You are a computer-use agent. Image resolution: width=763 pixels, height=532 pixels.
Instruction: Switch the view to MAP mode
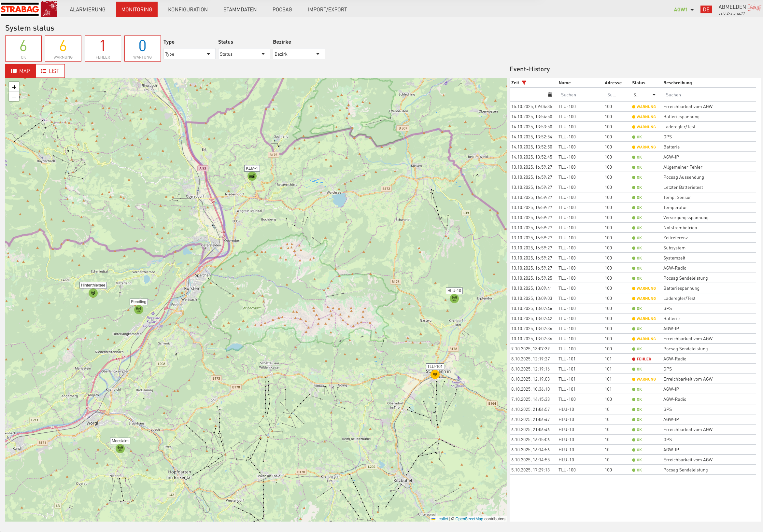(x=20, y=71)
